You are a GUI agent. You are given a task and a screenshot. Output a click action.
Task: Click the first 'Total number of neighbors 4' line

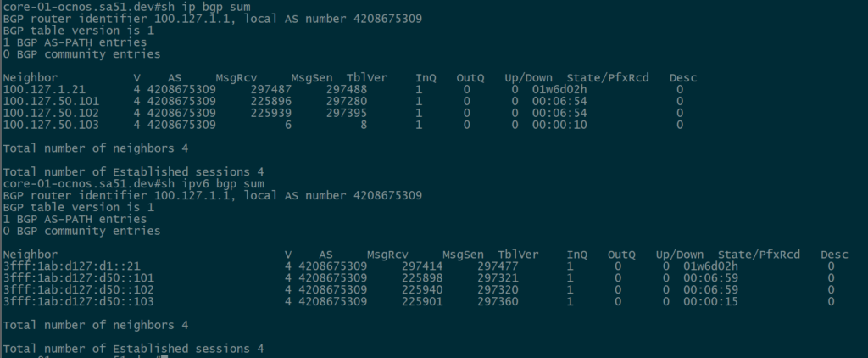96,148
